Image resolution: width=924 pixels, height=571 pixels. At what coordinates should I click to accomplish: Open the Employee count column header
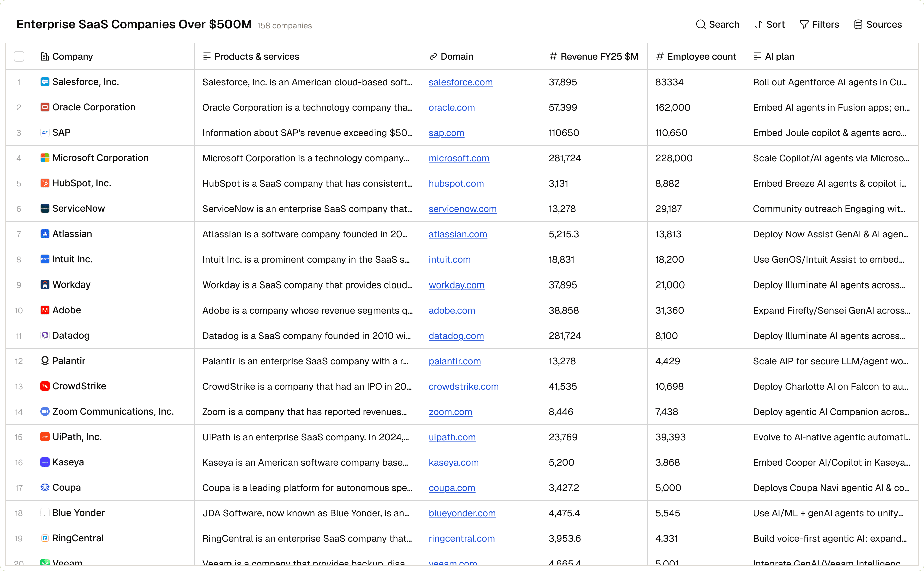[696, 56]
